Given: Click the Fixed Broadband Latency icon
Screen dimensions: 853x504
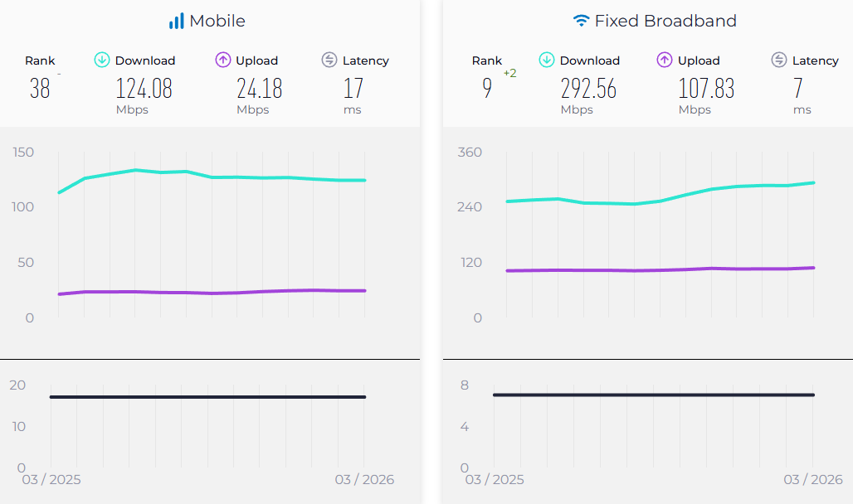Looking at the screenshot, I should click(x=779, y=60).
